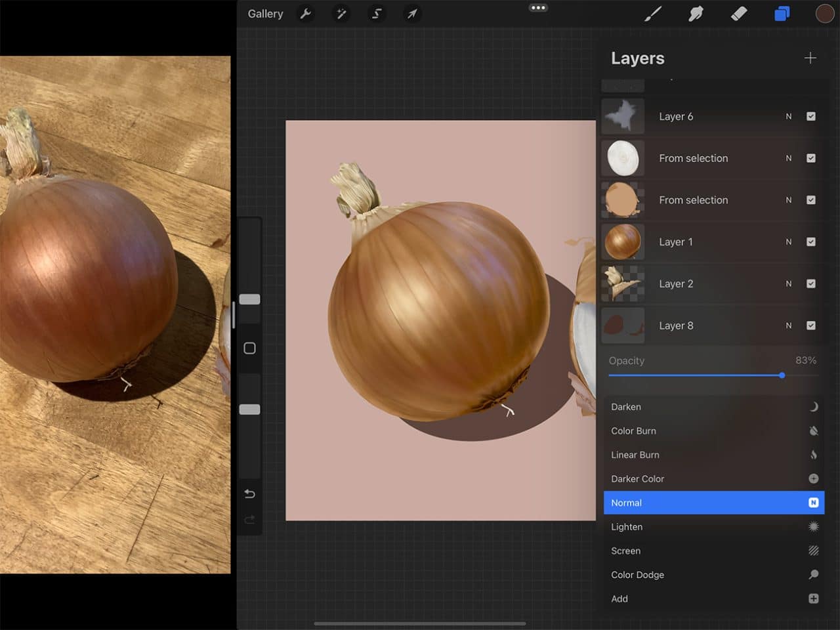Toggle visibility of Layer 6

coord(811,116)
